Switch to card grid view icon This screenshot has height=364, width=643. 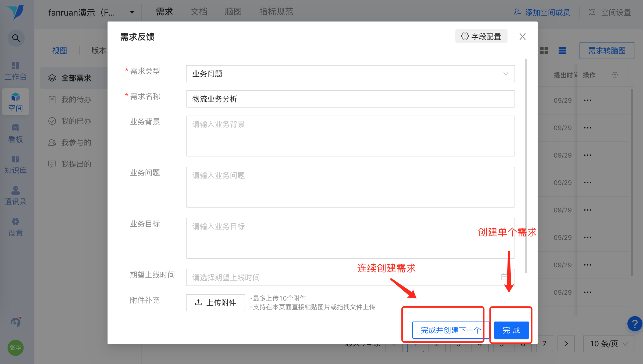tap(544, 51)
